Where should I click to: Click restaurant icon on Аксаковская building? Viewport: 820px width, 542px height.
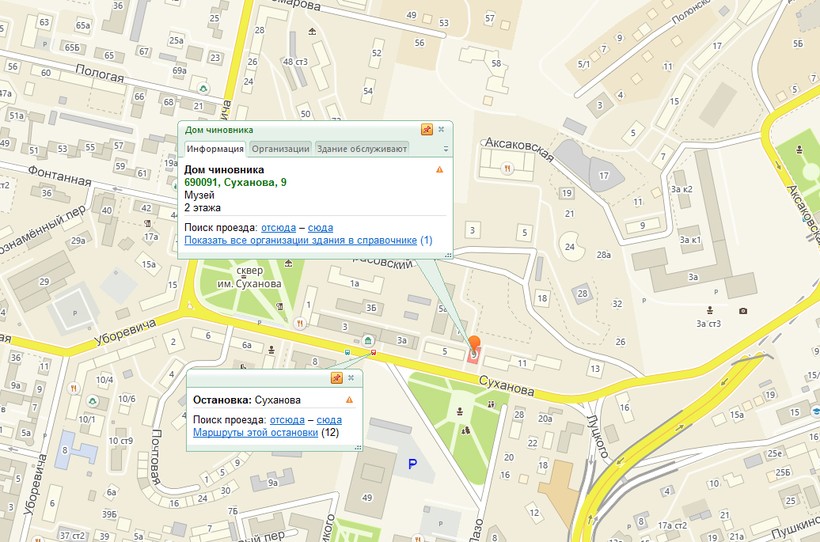pos(509,169)
